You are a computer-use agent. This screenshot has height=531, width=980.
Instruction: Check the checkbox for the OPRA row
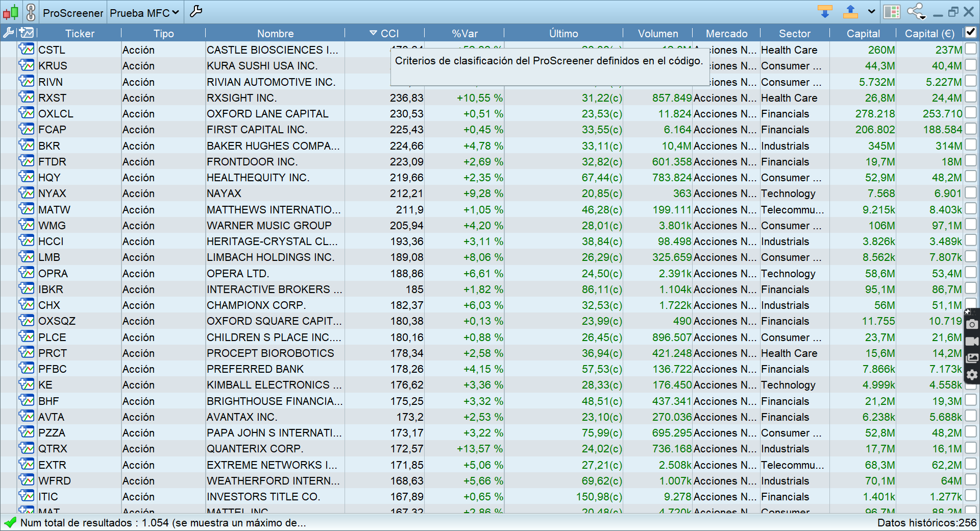pyautogui.click(x=970, y=273)
